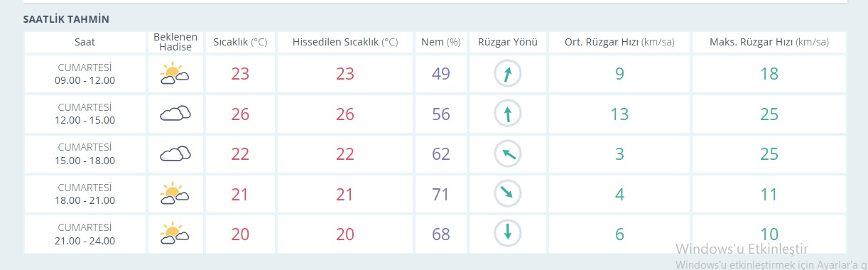Image resolution: width=868 pixels, height=270 pixels.
Task: Click the northwest wind arrow for 15.00 - 18.00
Action: 508,153
